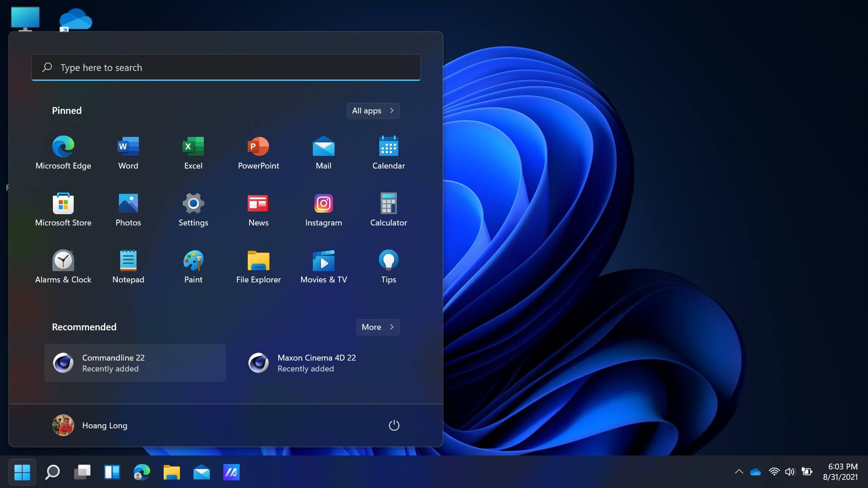Open Microsoft Store pinned app

pos(63,210)
